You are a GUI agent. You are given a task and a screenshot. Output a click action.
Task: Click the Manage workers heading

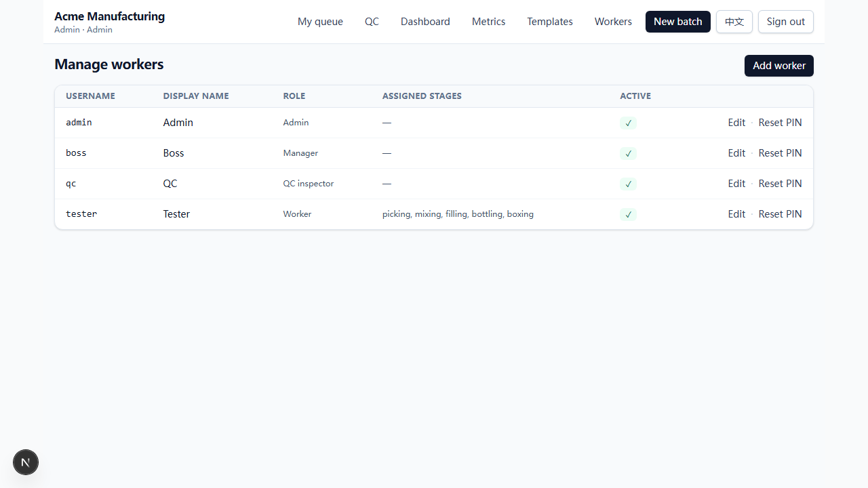click(x=109, y=64)
